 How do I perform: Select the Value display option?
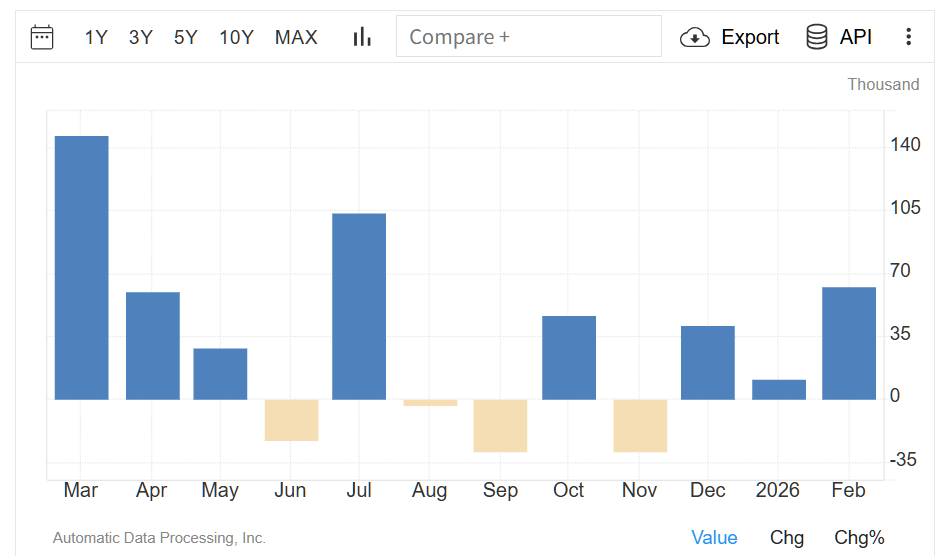coord(714,538)
